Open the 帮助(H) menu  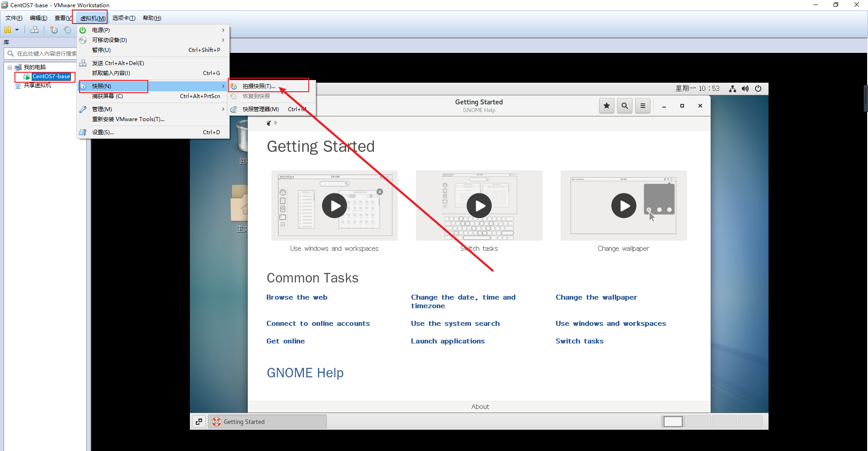(x=152, y=18)
